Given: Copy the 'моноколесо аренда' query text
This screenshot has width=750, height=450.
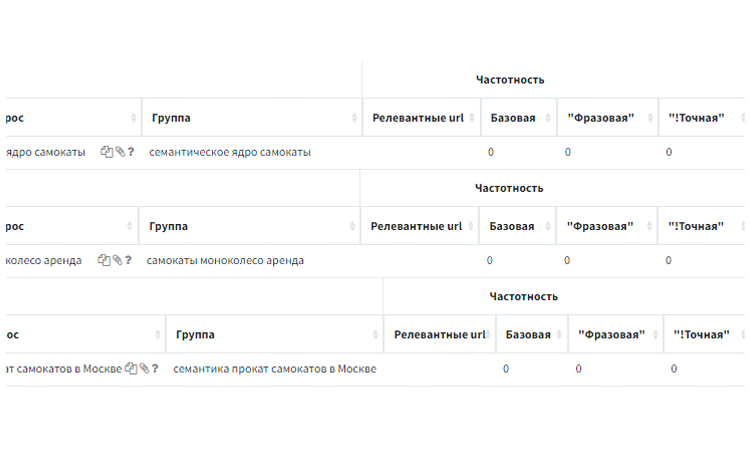Looking at the screenshot, I should pos(103,260).
